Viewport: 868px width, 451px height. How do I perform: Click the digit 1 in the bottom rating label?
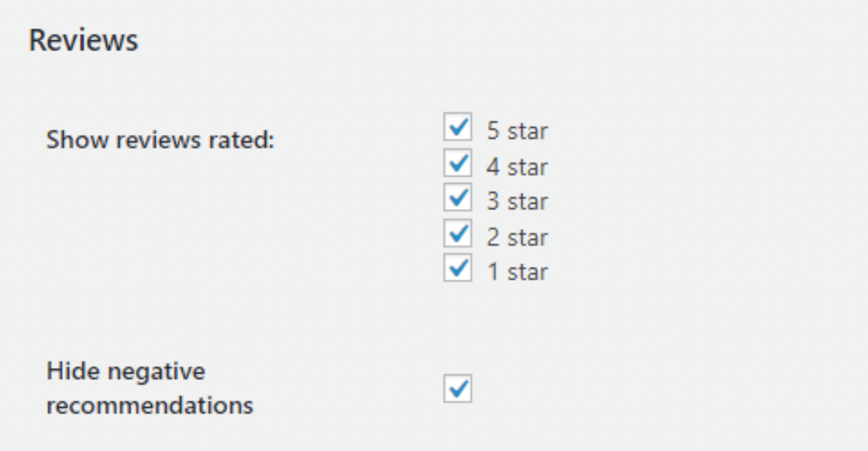tap(493, 272)
